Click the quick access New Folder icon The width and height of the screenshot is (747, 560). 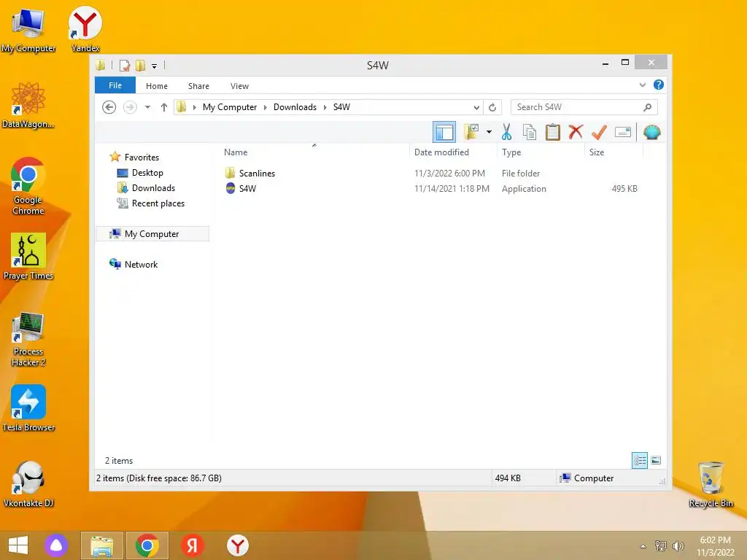140,65
